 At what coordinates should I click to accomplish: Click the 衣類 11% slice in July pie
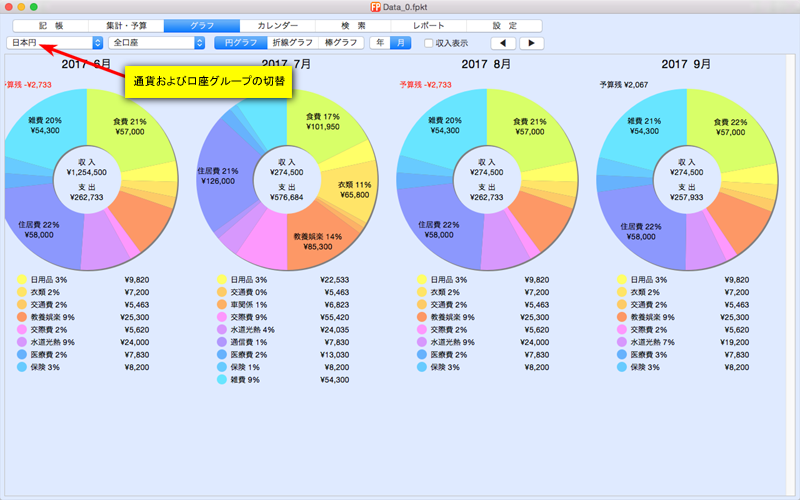point(354,190)
